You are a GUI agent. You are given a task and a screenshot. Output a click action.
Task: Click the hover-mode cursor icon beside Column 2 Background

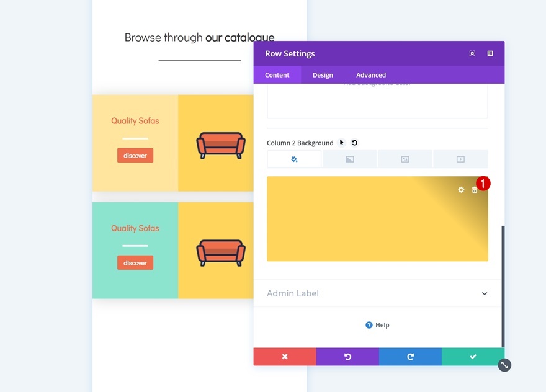coord(342,143)
